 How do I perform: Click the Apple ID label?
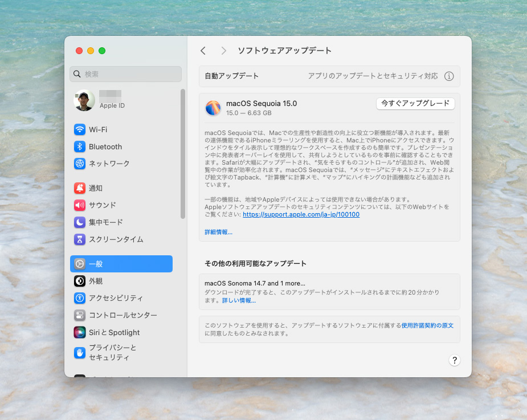112,105
